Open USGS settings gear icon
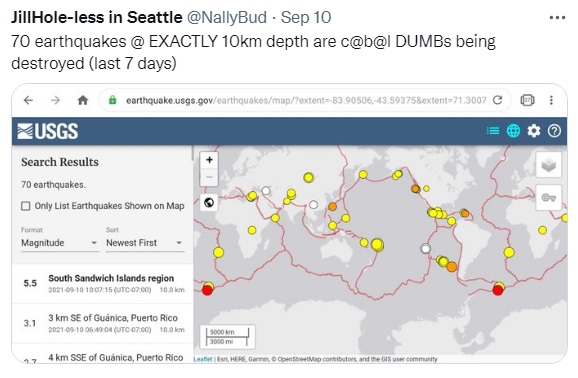This screenshot has width=578, height=378. pos(534,131)
